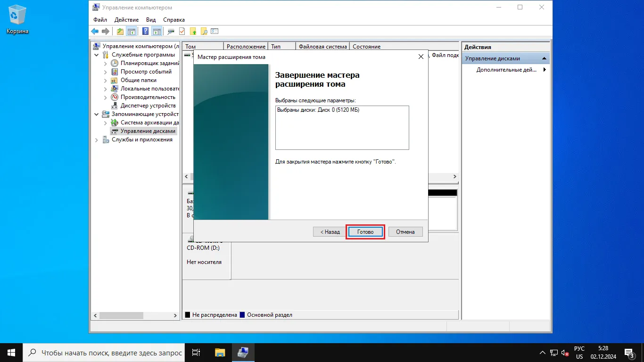Toggle the console tree pane icon
644x362 pixels.
pyautogui.click(x=132, y=32)
